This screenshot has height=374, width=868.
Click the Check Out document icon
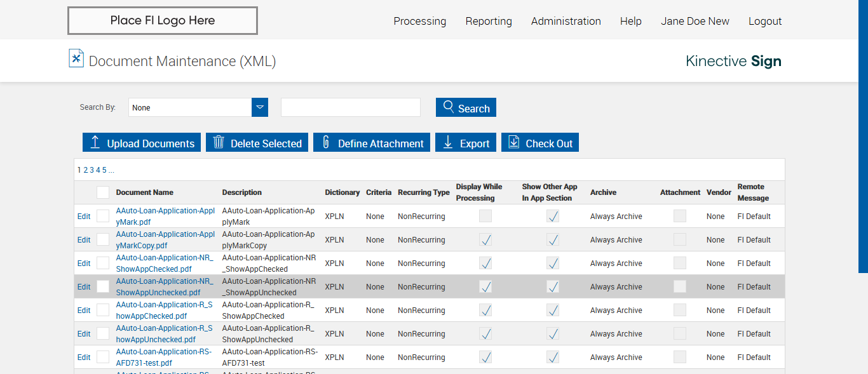(513, 143)
